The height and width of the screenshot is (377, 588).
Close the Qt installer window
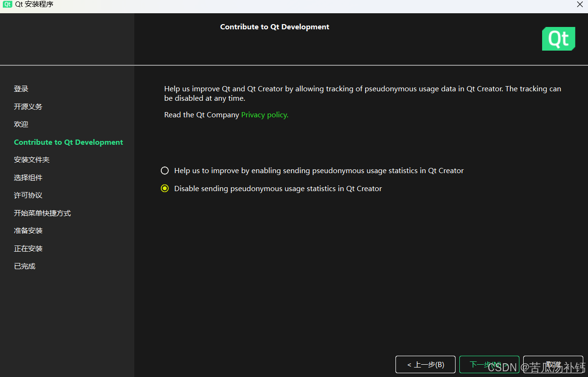click(579, 4)
